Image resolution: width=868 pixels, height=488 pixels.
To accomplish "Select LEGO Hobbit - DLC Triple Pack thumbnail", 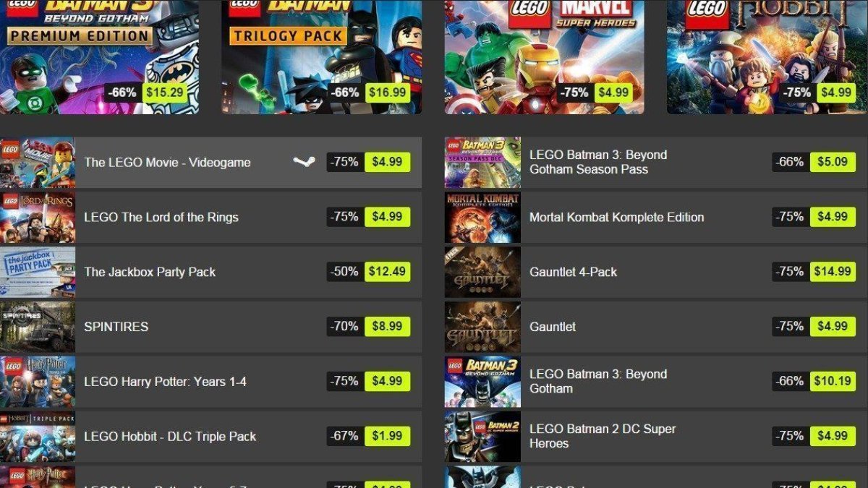I will pos(38,437).
